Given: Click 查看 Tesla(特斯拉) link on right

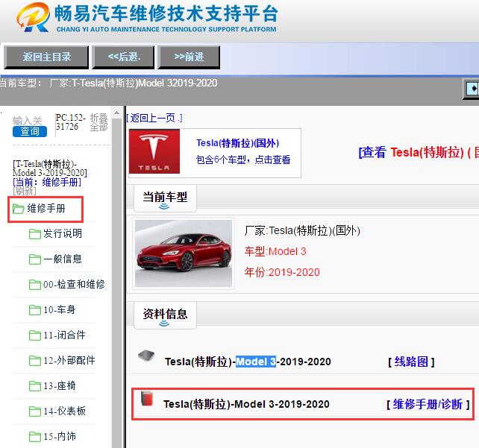Looking at the screenshot, I should pos(419,152).
